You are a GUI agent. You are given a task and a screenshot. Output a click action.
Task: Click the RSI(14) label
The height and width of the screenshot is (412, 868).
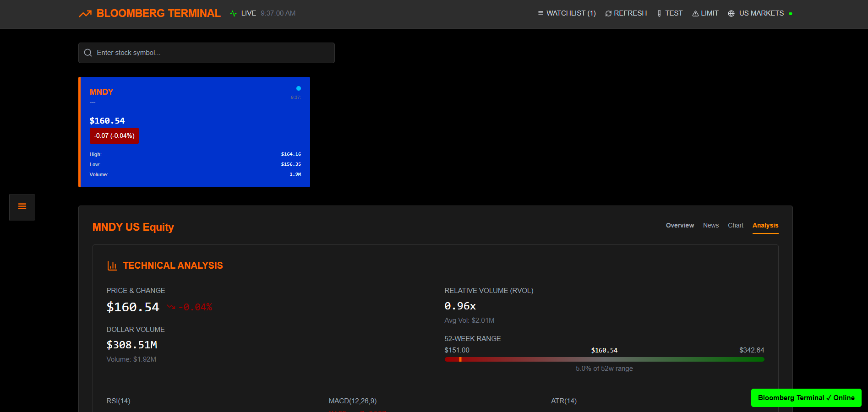click(x=119, y=401)
